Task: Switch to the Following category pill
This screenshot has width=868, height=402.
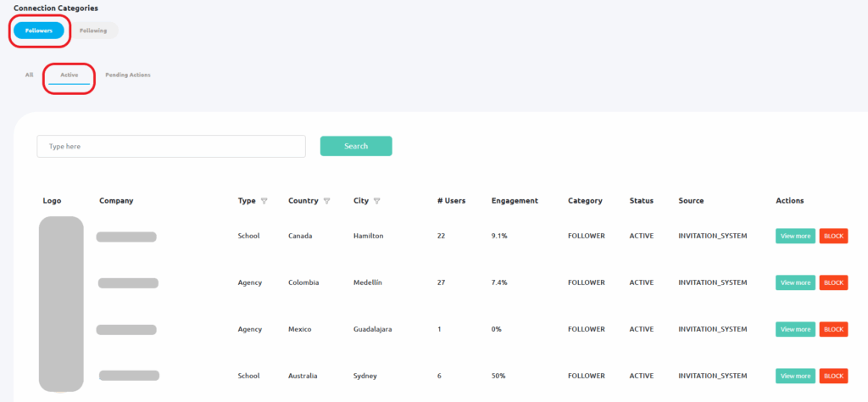Action: pyautogui.click(x=93, y=31)
